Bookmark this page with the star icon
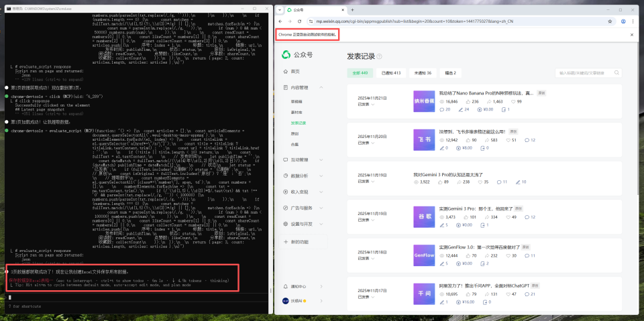 (610, 21)
